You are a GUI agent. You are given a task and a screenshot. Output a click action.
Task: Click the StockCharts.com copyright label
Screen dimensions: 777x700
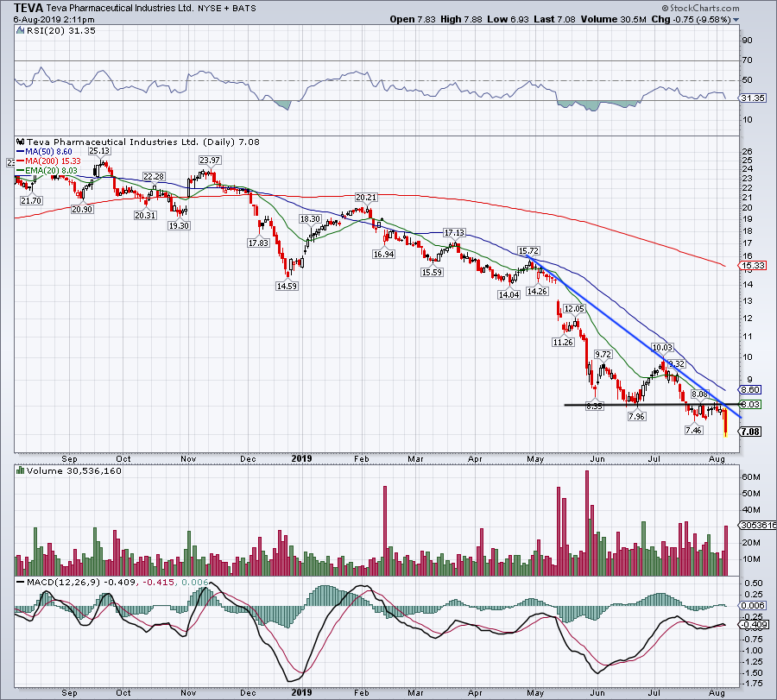700,8
